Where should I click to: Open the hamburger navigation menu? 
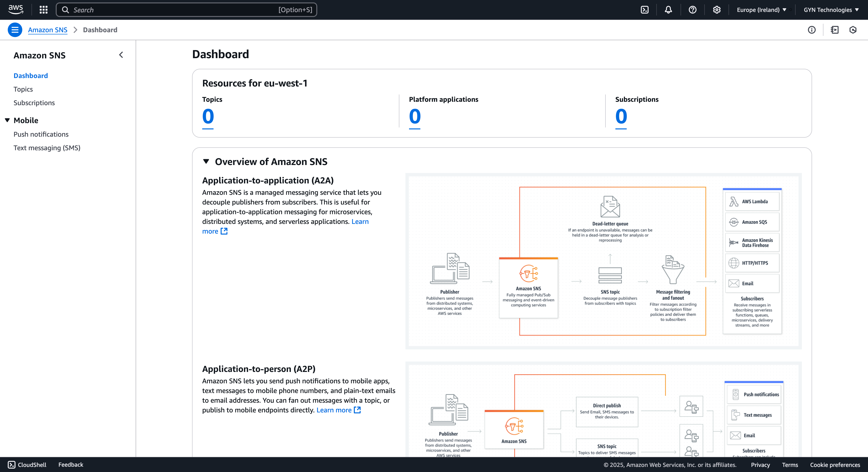pyautogui.click(x=15, y=30)
